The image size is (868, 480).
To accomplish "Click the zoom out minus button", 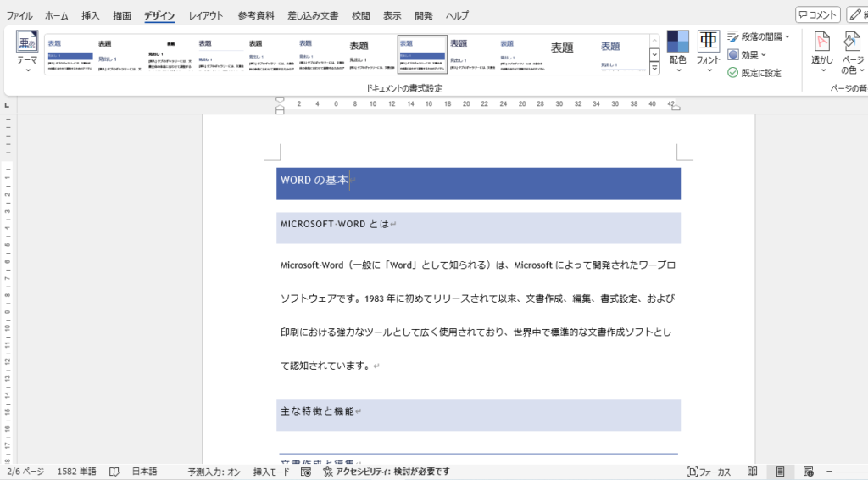I will pyautogui.click(x=829, y=472).
